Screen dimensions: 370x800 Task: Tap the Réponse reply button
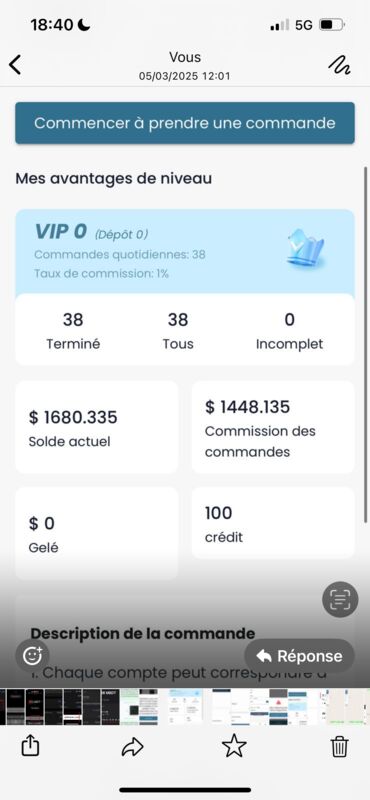point(300,656)
